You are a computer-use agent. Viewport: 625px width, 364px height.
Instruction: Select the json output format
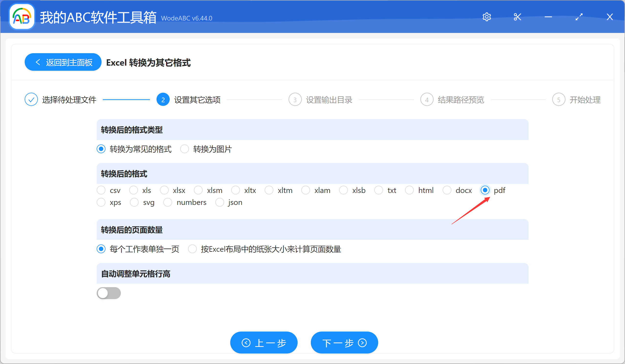219,202
